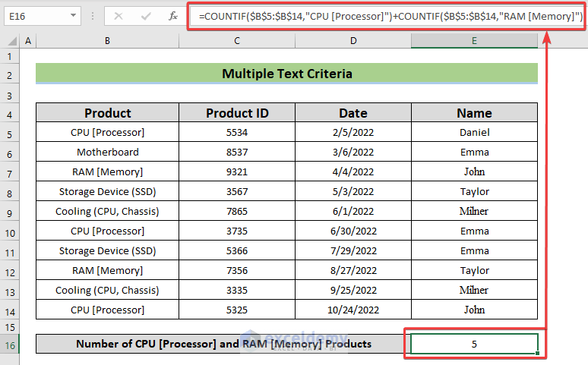
Task: Select the date 8/27/2022 cell
Action: pyautogui.click(x=353, y=270)
